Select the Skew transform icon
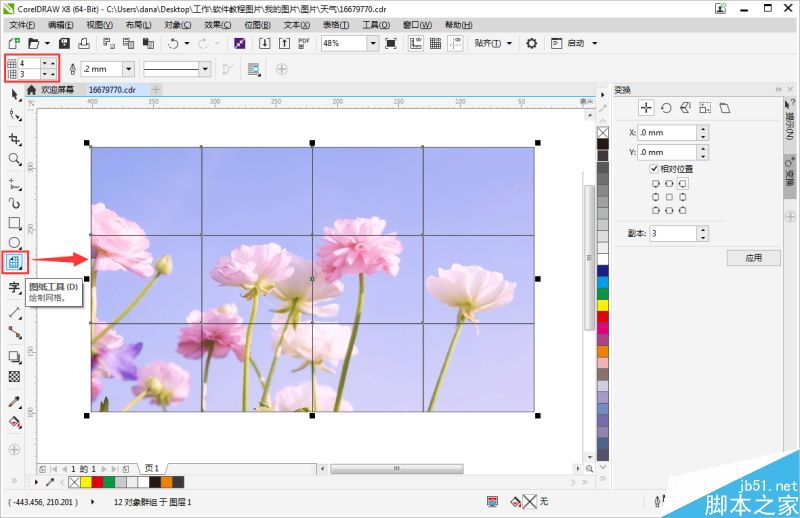 click(x=724, y=108)
